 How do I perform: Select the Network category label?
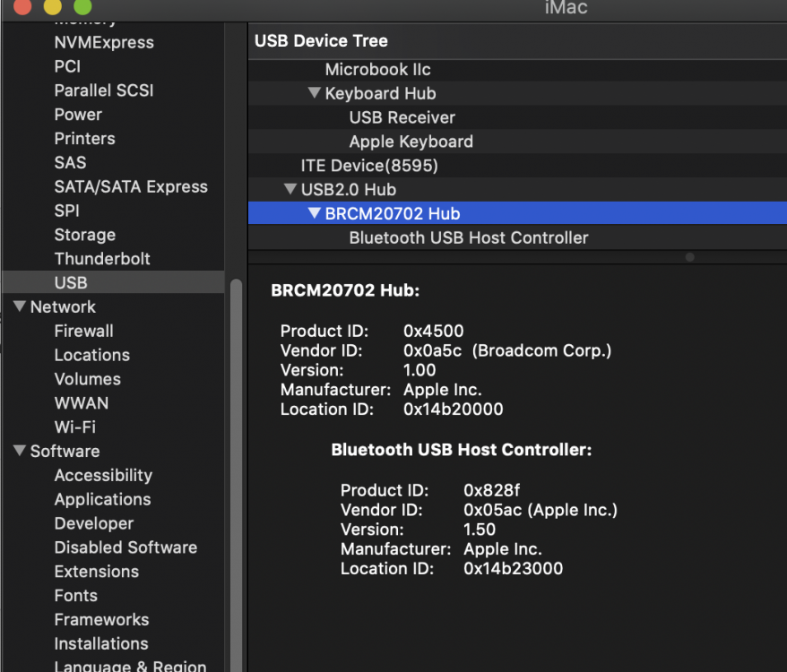click(63, 306)
